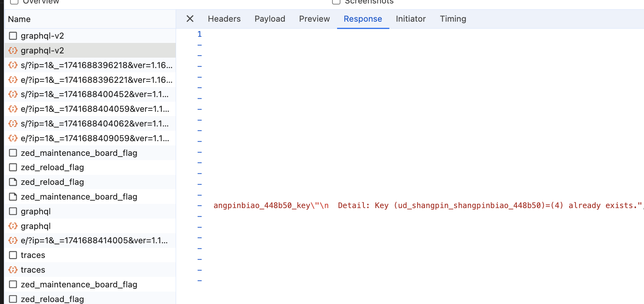Click the square icon beside the traces preflight row
This screenshot has width=644, height=304.
tap(13, 255)
